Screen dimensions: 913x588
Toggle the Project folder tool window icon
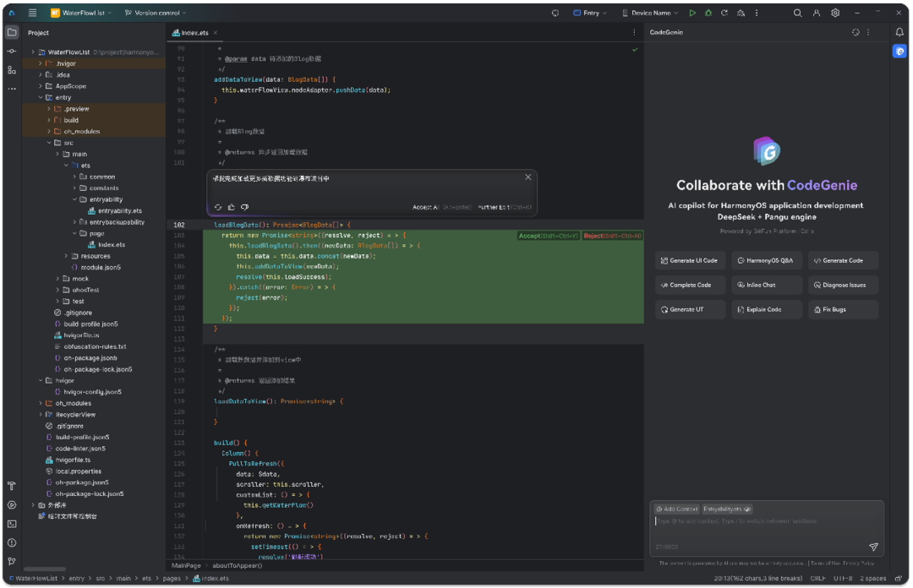pyautogui.click(x=12, y=32)
